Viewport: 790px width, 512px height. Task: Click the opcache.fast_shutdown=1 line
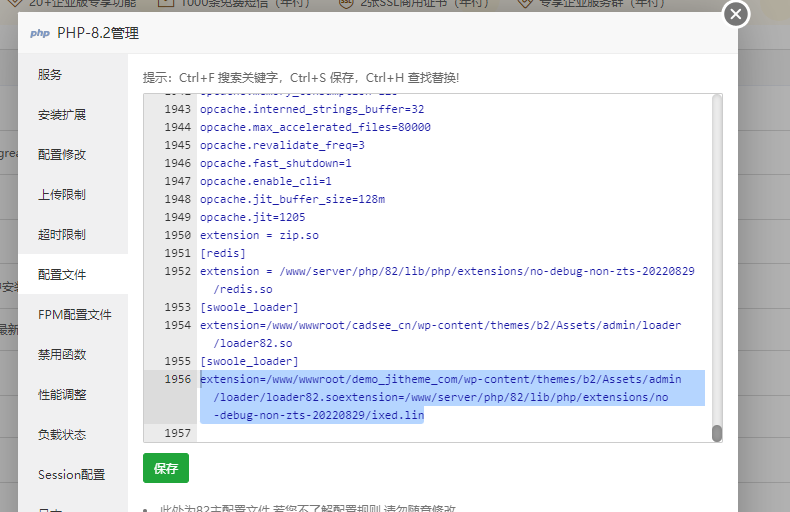pos(276,163)
